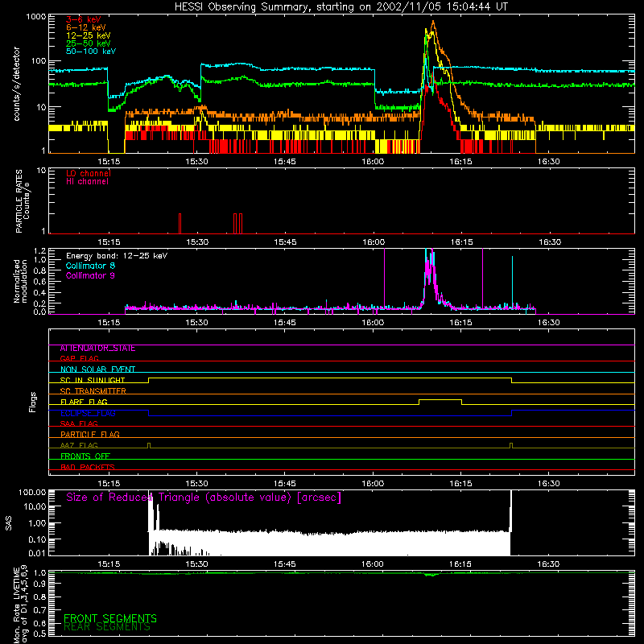Viewport: 644px width, 644px height.
Task: Click the FRONTS_OFF flag label
Action: 85,456
